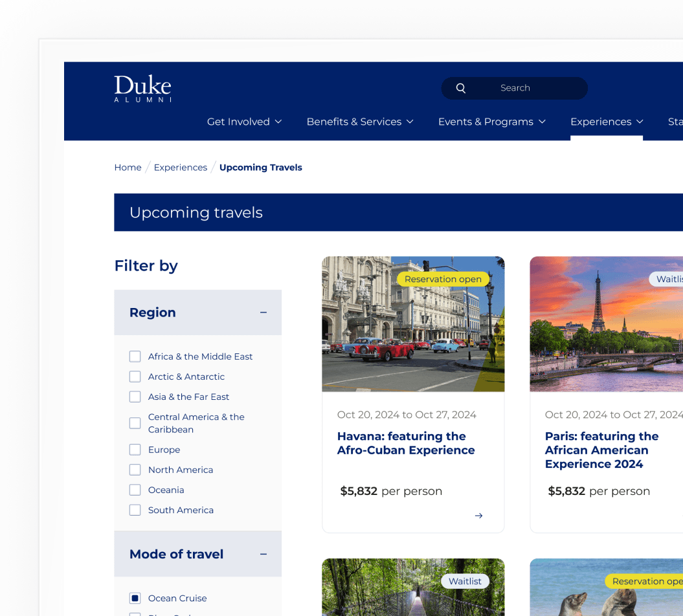The image size is (683, 616).
Task: Check the Europe region filter
Action: pyautogui.click(x=135, y=449)
